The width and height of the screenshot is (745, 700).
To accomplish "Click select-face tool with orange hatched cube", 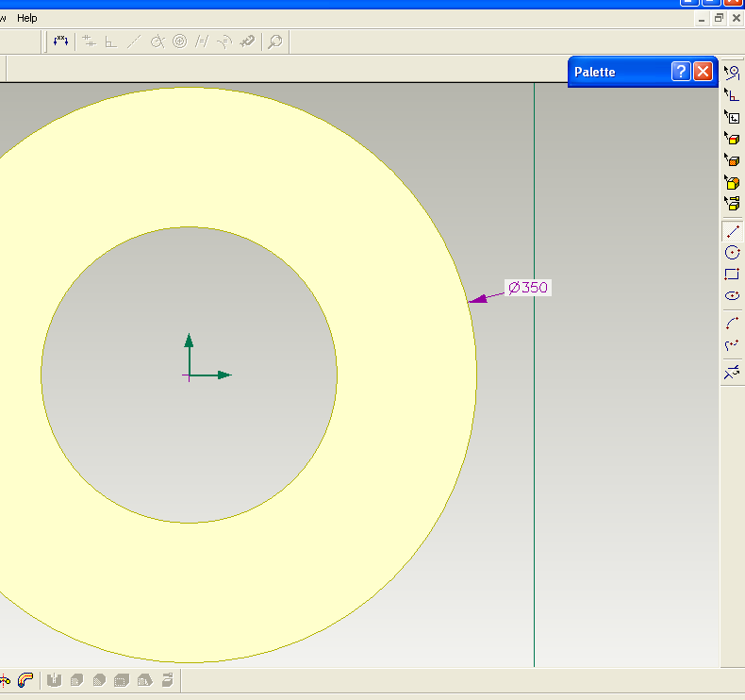I will click(x=732, y=160).
